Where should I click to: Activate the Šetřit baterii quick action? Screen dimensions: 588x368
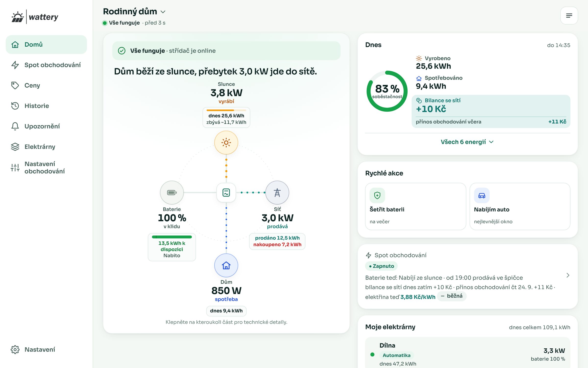click(416, 206)
